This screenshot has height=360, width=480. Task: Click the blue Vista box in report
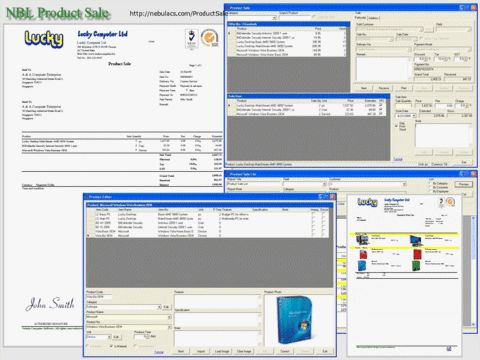[x=362, y=266]
